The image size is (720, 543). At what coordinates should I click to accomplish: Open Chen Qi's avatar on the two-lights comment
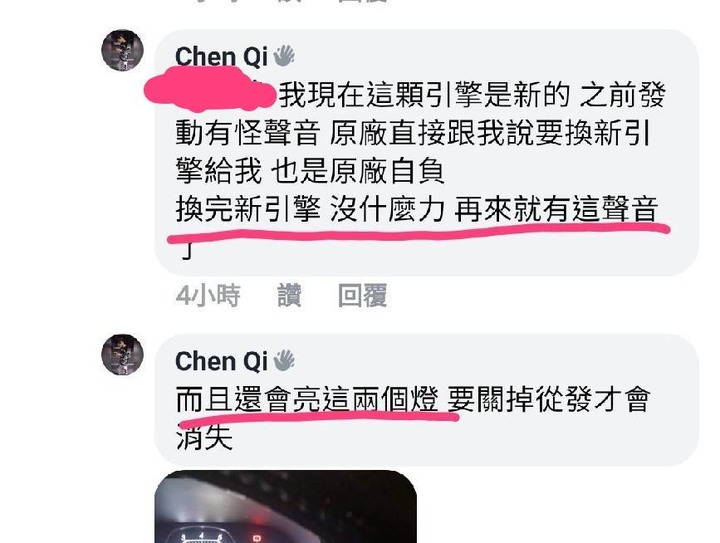(x=122, y=354)
